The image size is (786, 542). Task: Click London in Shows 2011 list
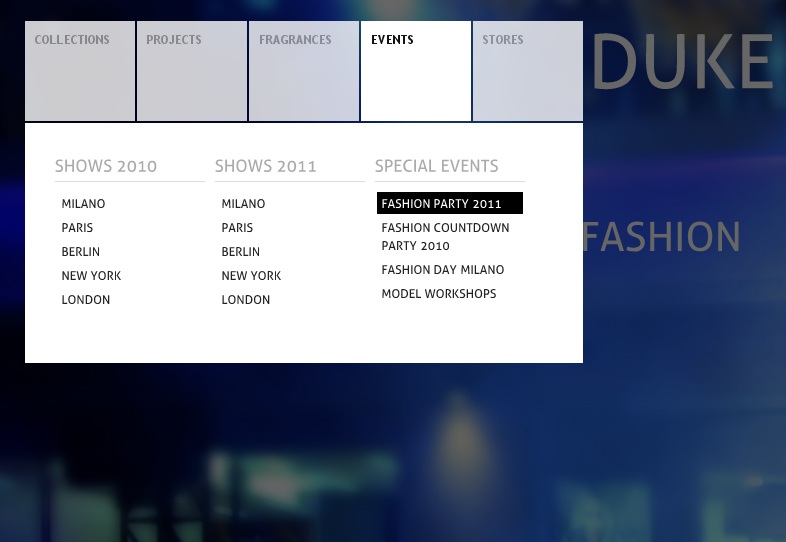(246, 300)
